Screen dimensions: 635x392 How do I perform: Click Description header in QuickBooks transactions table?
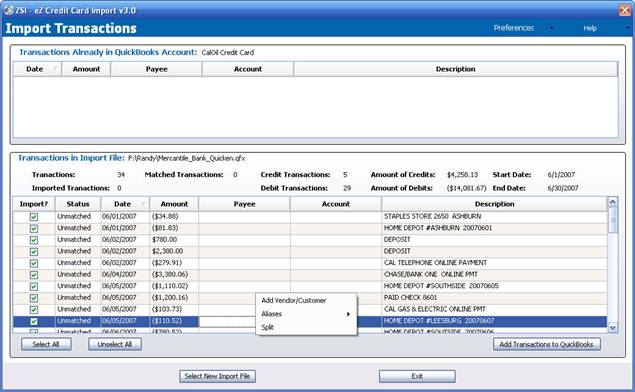[456, 69]
